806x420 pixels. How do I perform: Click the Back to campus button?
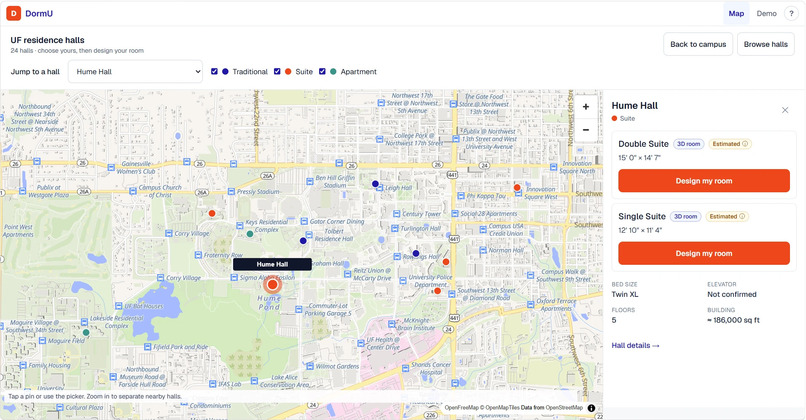coord(698,44)
